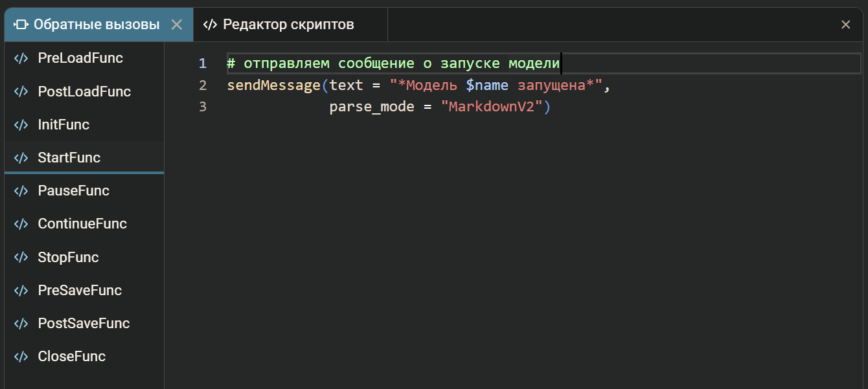Select the Обратные вызовы tab label
Screen dimensions: 868x389
click(x=97, y=25)
